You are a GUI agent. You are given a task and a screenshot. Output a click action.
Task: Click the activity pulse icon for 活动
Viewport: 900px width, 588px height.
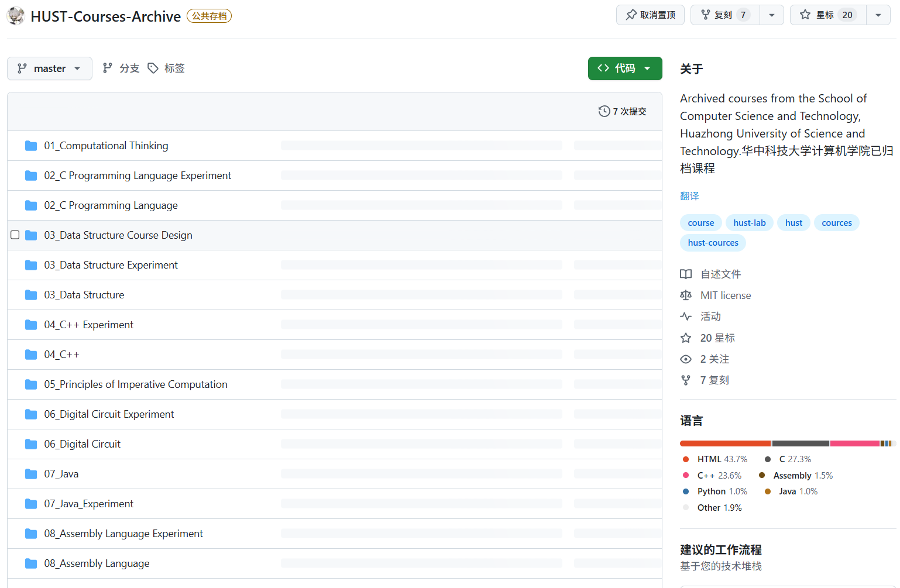pyautogui.click(x=686, y=317)
